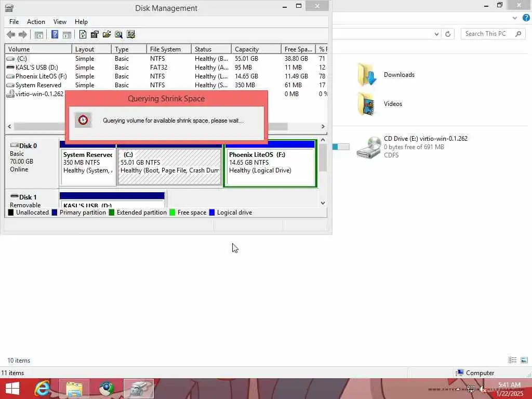Image resolution: width=532 pixels, height=399 pixels.
Task: Show/Hide Action Pane toolbar icon
Action: click(x=67, y=34)
